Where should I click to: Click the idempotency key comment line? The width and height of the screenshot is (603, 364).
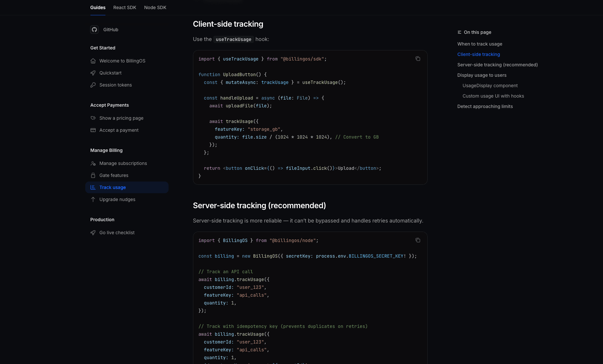(x=283, y=326)
